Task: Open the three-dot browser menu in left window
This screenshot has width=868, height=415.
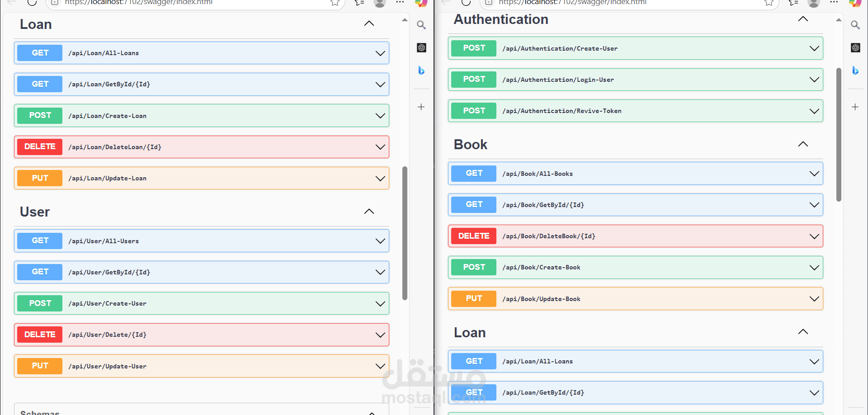Action: coord(400,2)
